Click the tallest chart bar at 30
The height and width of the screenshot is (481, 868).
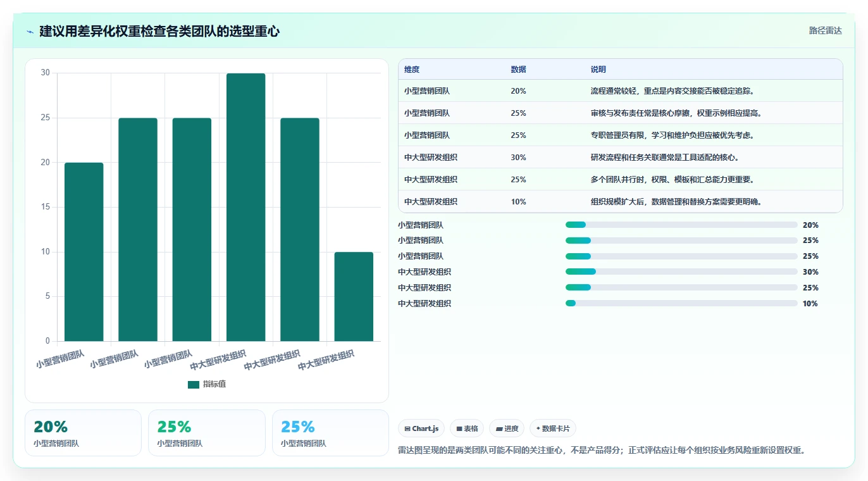(x=246, y=207)
